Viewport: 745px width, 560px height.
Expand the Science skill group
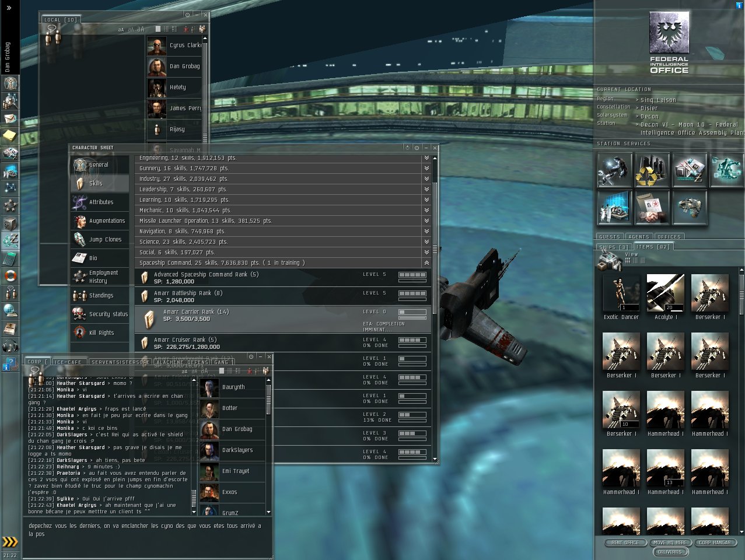426,242
